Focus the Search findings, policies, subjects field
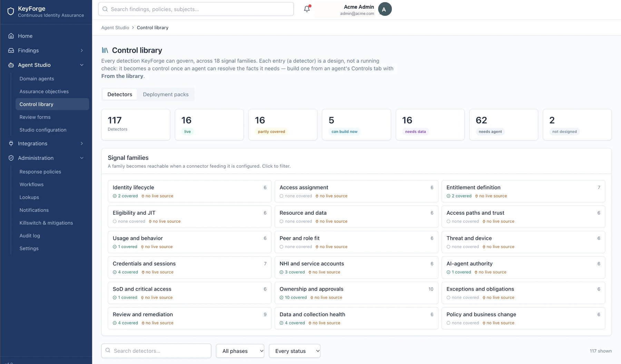 point(196,9)
